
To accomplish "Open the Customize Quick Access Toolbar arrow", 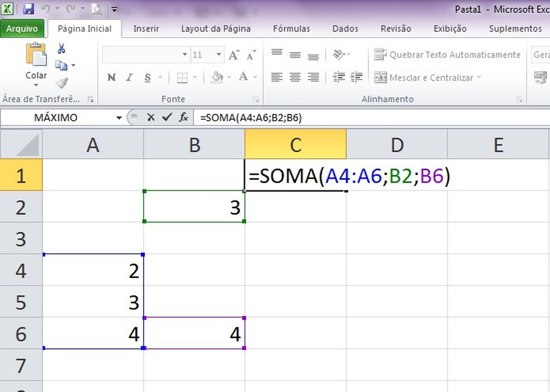I will click(x=115, y=10).
